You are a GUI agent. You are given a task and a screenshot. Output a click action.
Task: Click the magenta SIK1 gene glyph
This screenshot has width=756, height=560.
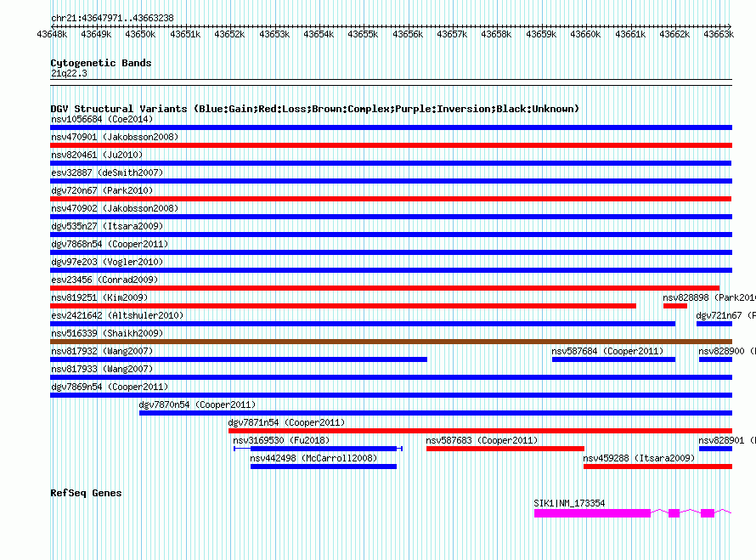[633, 513]
